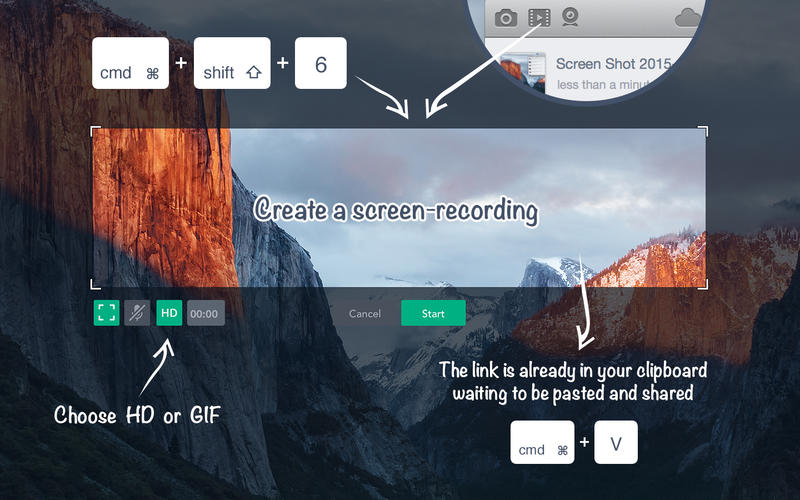Click the top cmd key cap beside shift
Viewport: 800px width, 500px height.
(x=130, y=63)
